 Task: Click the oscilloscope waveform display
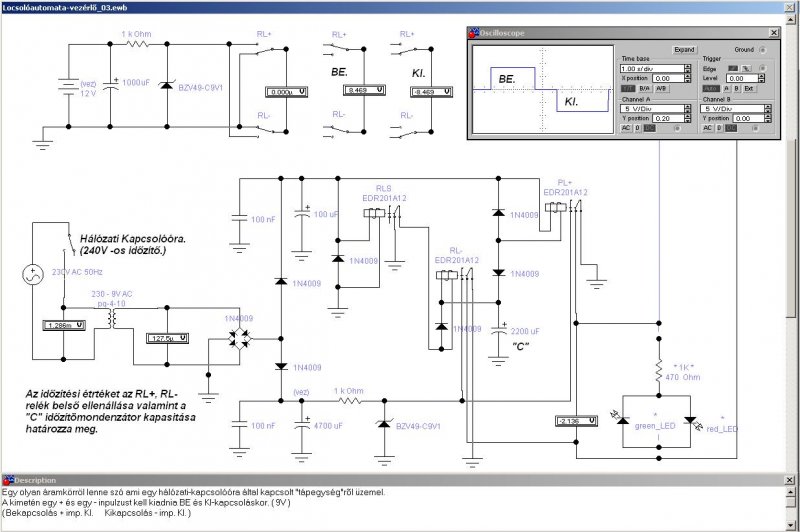(x=542, y=90)
